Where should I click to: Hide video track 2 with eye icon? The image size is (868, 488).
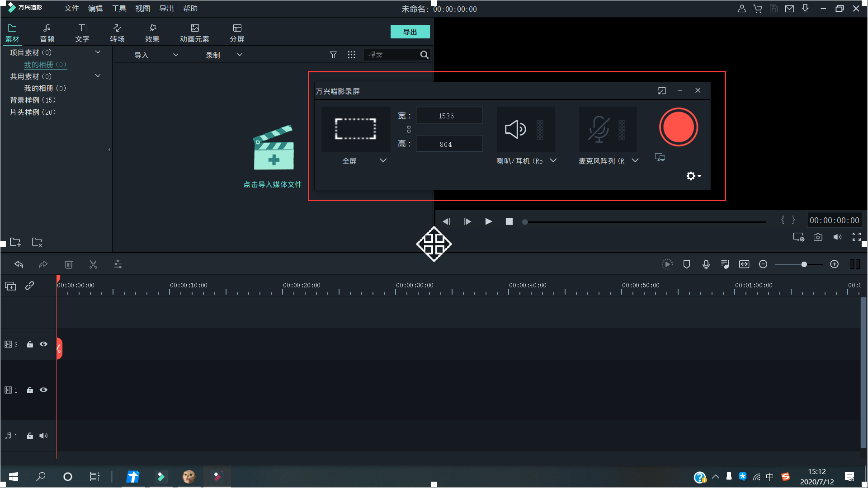tap(43, 344)
